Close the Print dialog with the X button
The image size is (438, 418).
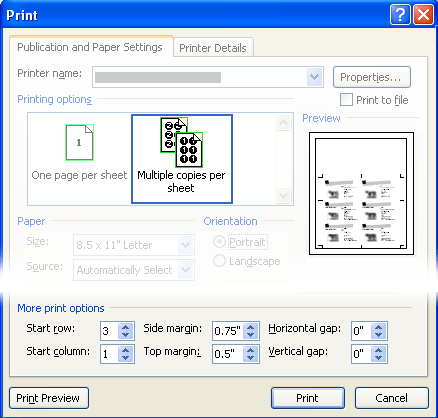(x=423, y=15)
